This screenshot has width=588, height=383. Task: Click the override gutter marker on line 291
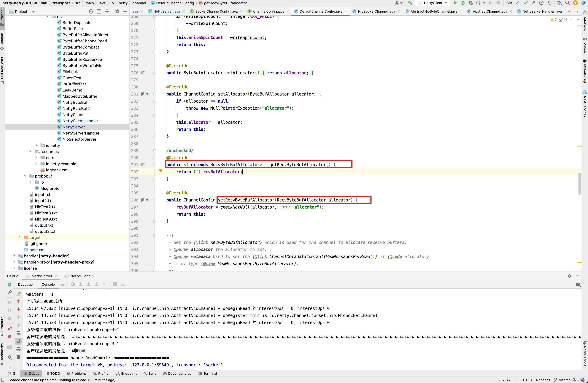pyautogui.click(x=143, y=164)
